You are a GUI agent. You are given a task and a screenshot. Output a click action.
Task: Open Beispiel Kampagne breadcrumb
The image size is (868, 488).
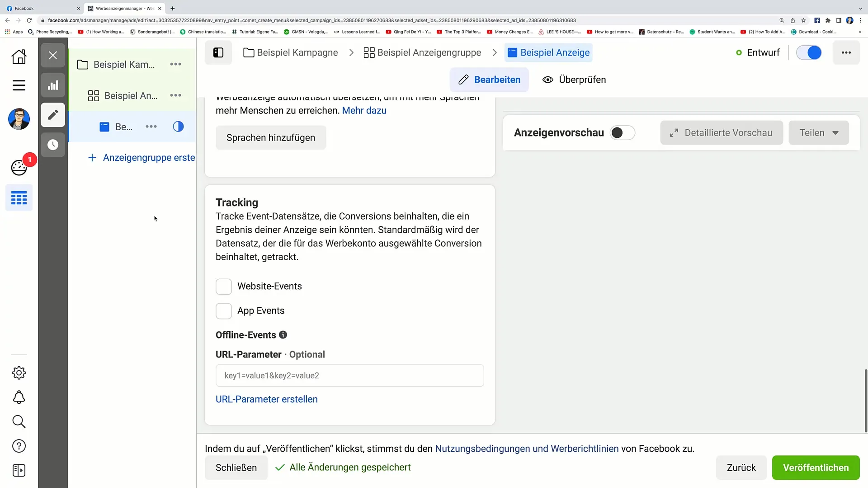(x=291, y=52)
